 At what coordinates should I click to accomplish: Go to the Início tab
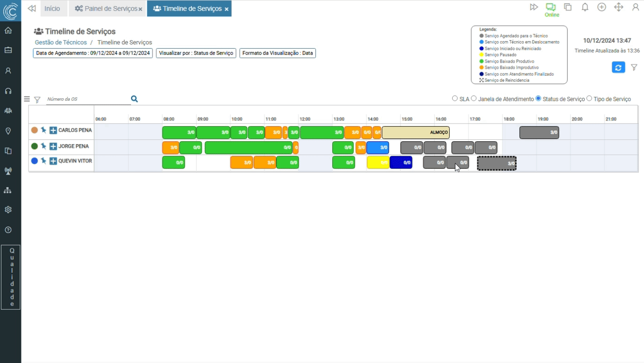52,8
